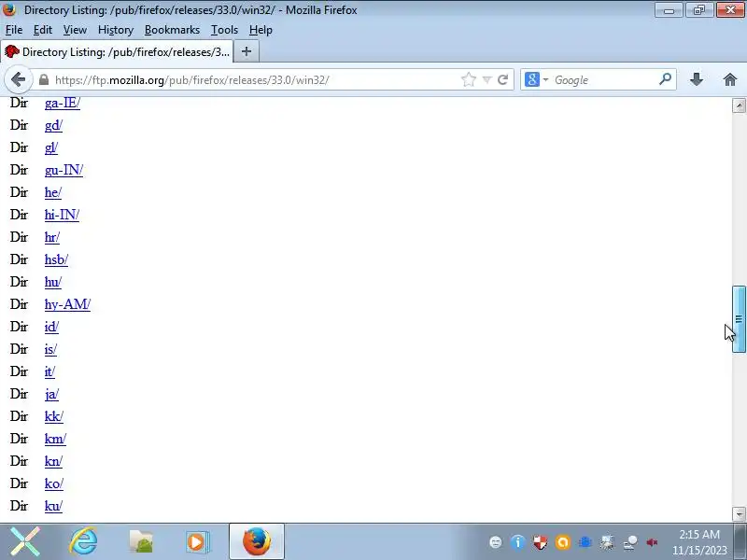
Task: Click the Show desktop strip right of the clock
Action: [x=740, y=541]
